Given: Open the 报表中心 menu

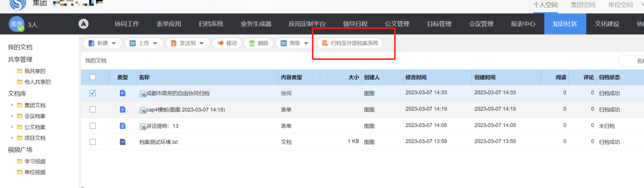Looking at the screenshot, I should coord(523,24).
